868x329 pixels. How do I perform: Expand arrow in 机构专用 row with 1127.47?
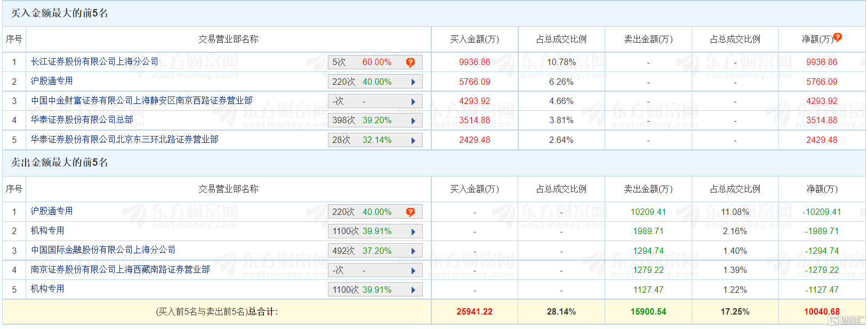pyautogui.click(x=413, y=290)
